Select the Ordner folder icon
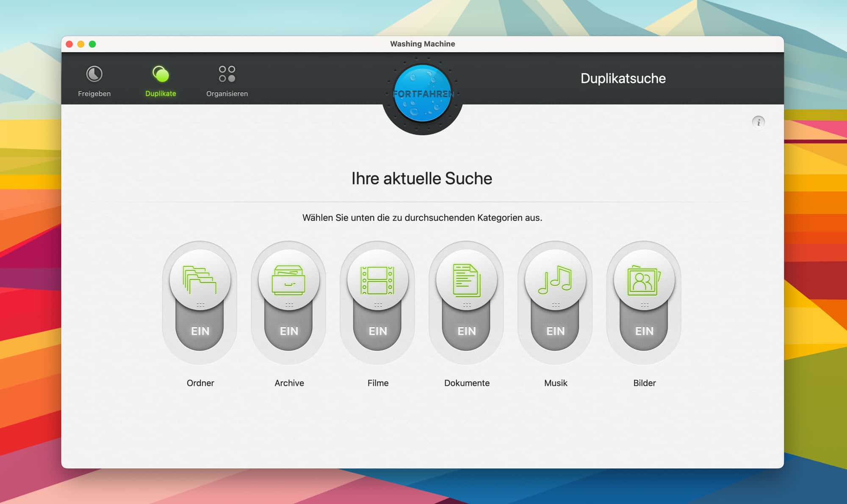This screenshot has height=504, width=847. (x=200, y=280)
